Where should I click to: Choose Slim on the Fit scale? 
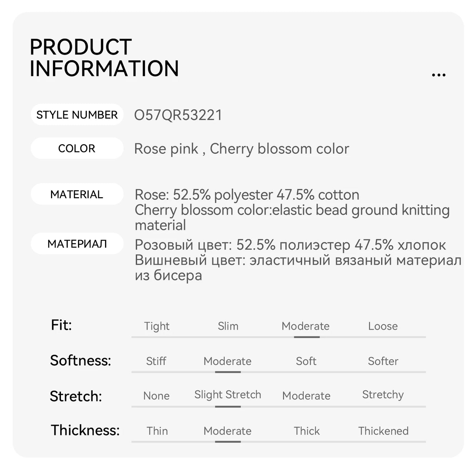228,326
